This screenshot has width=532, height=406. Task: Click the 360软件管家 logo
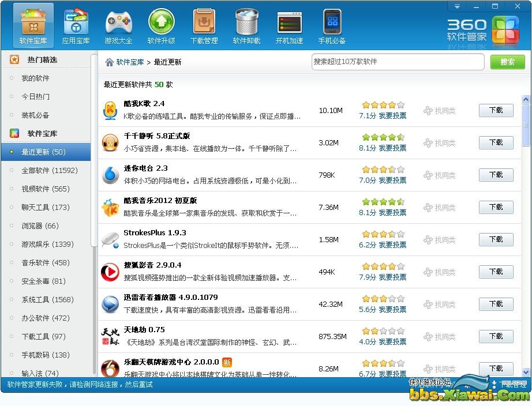point(483,31)
